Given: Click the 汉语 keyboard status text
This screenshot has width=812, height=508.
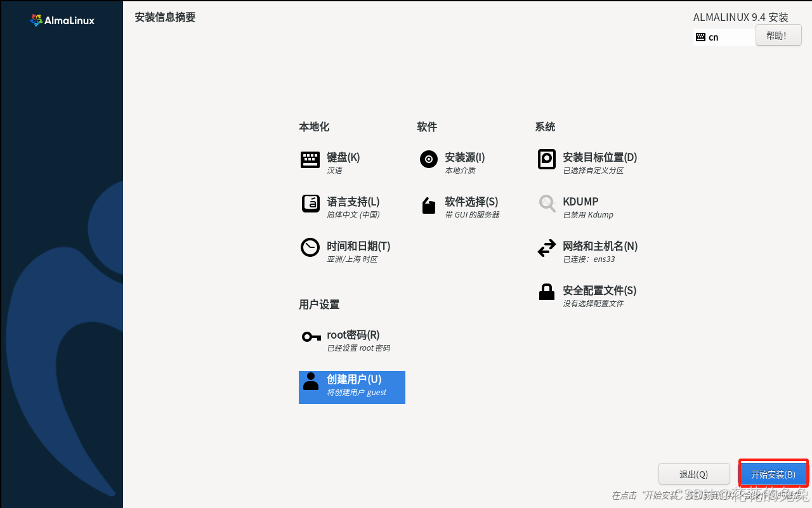Looking at the screenshot, I should pyautogui.click(x=334, y=171).
